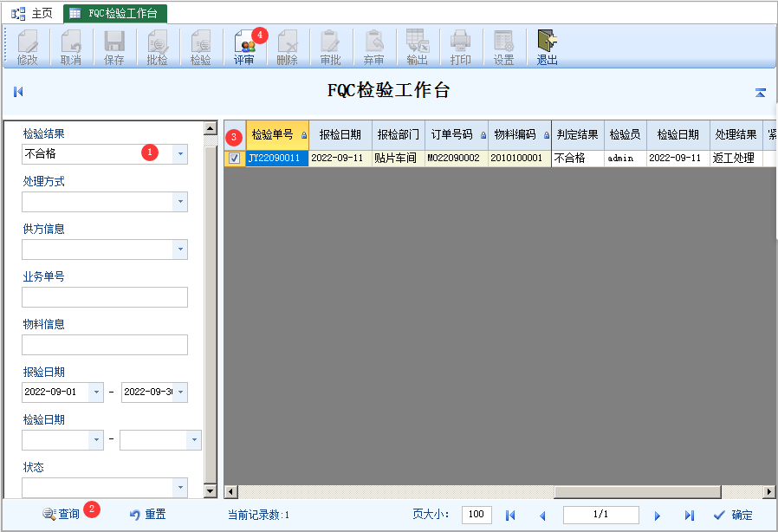This screenshot has width=778, height=532.
Task: Switch to the 主页 tab
Action: coord(32,13)
